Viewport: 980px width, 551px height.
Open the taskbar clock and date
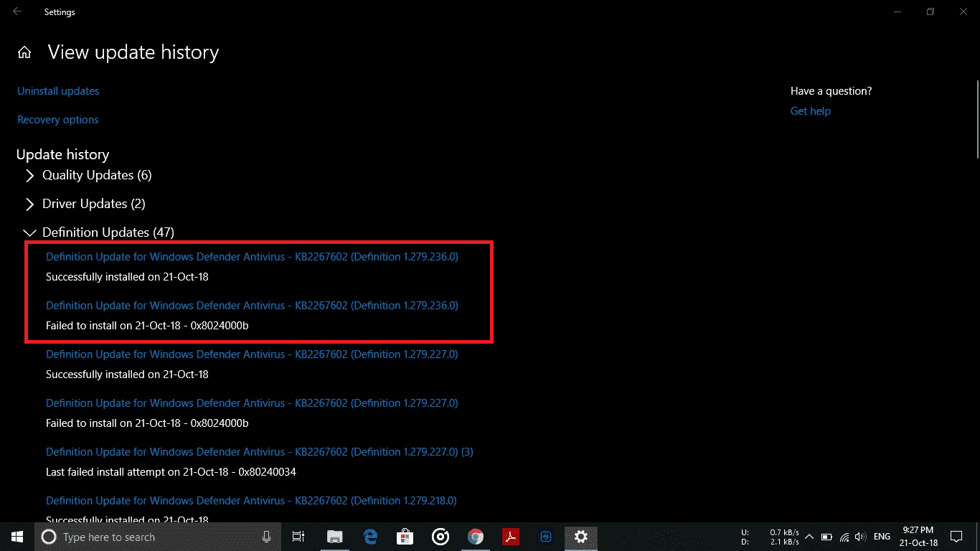(919, 537)
